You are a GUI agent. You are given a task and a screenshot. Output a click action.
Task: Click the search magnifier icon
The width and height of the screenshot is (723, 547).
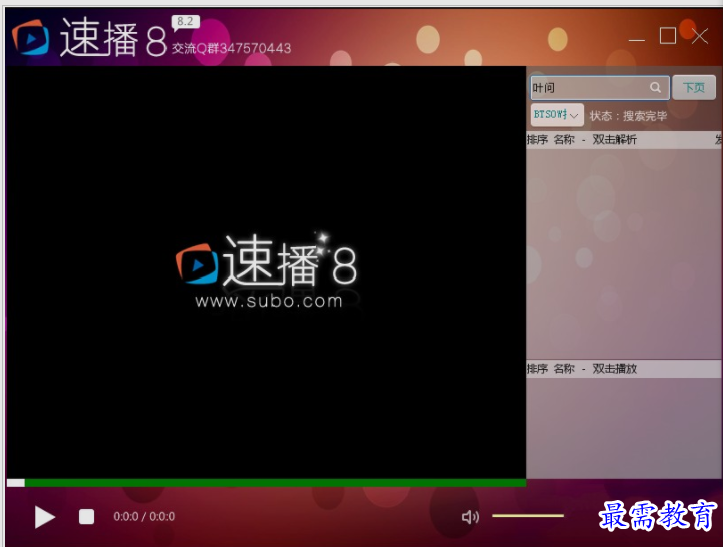click(x=655, y=87)
